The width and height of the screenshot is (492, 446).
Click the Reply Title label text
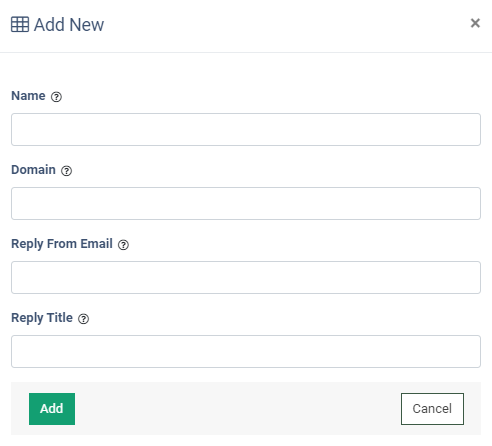tap(42, 318)
